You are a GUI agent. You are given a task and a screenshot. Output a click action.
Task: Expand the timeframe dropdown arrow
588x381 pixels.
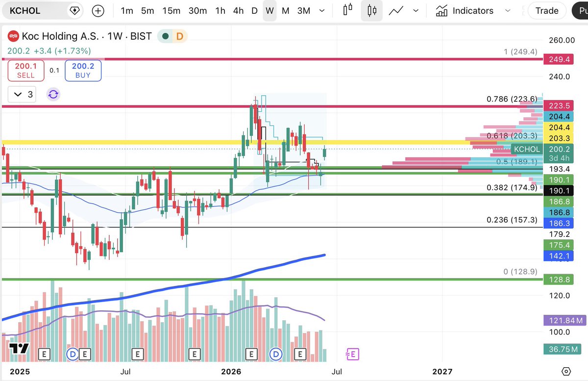322,11
